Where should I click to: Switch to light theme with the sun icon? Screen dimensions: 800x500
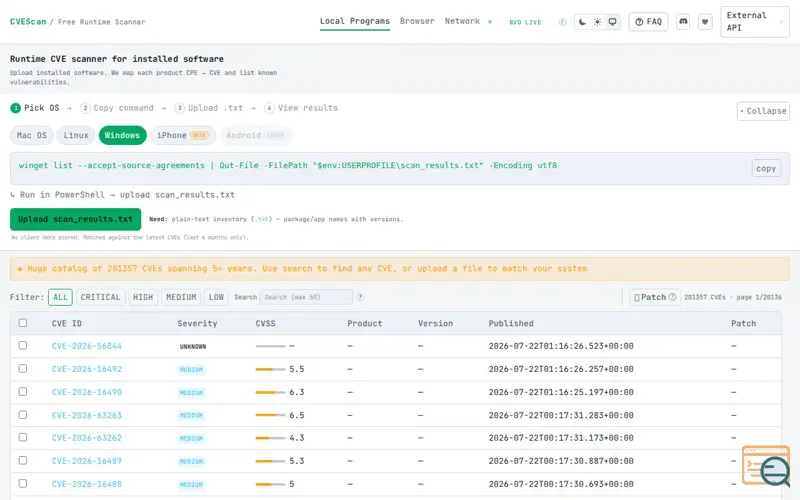click(597, 22)
